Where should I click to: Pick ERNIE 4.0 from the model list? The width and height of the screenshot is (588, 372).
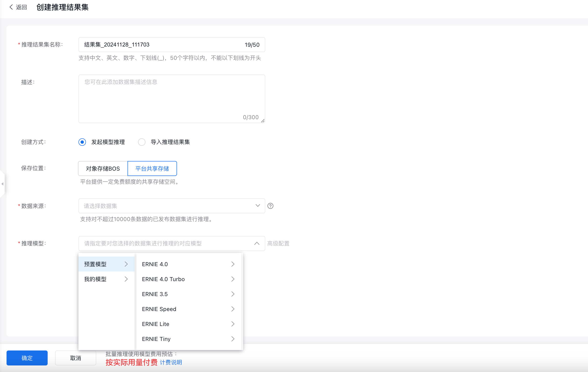tap(188, 264)
